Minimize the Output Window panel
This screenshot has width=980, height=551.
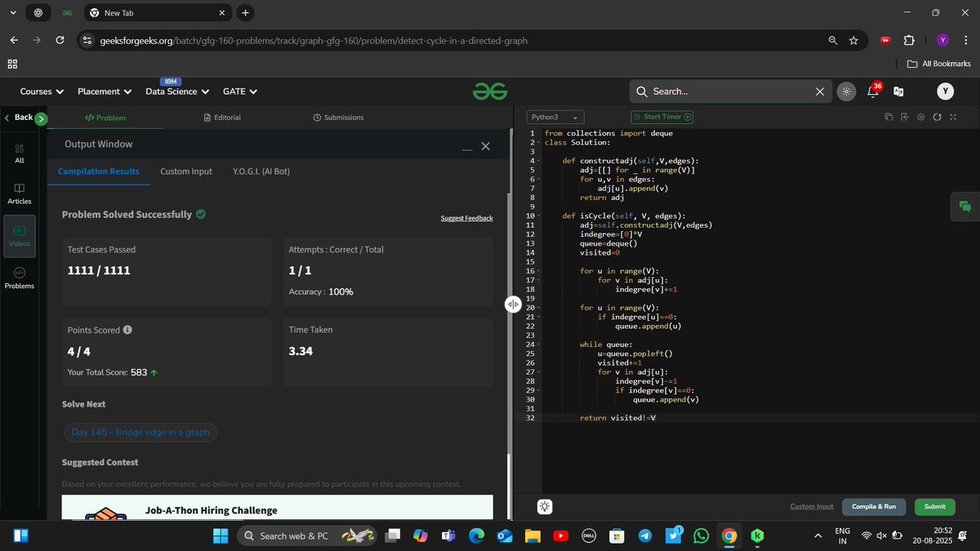coord(467,149)
